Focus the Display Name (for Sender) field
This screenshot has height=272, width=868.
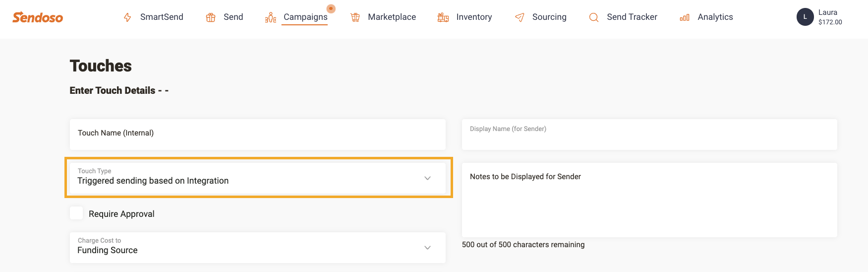(649, 135)
